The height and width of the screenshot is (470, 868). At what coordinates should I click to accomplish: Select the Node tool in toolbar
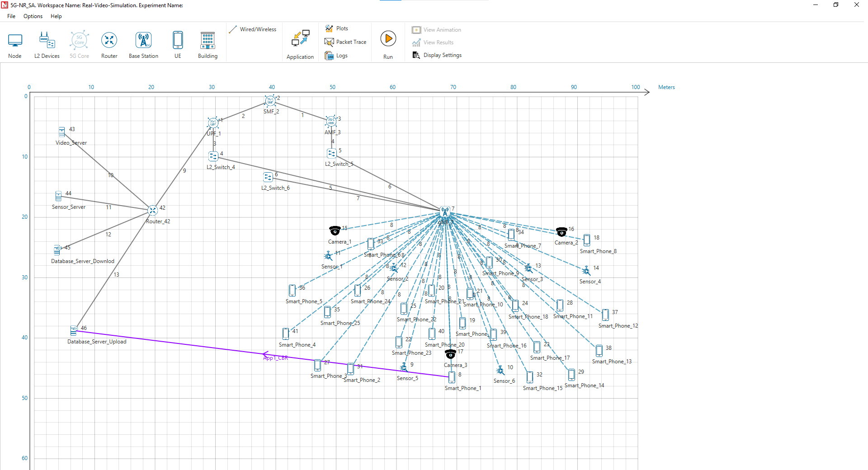point(15,45)
